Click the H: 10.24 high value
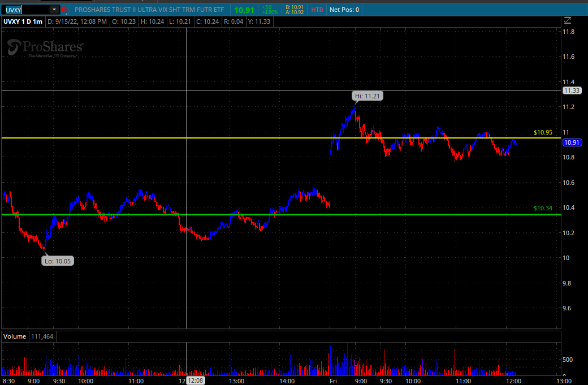The width and height of the screenshot is (588, 385). pyautogui.click(x=152, y=21)
